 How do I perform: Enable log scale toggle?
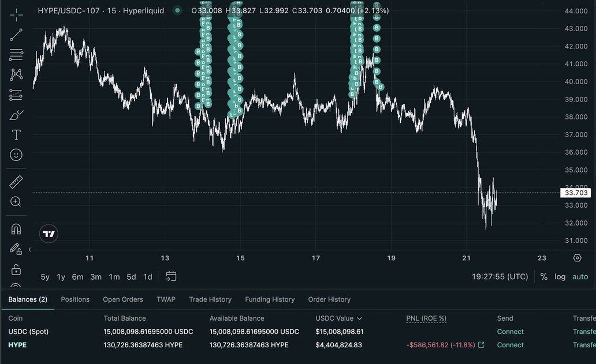560,276
